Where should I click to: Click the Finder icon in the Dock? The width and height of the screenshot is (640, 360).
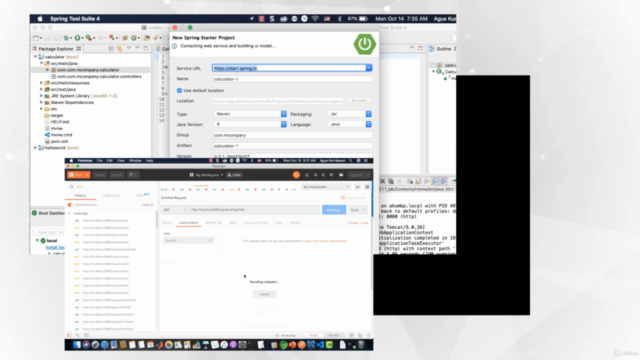(77, 345)
